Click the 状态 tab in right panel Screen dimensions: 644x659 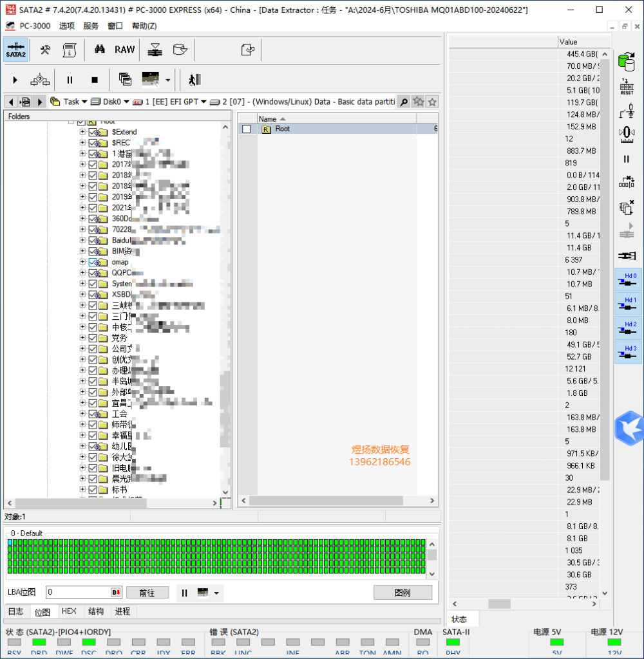click(x=459, y=619)
